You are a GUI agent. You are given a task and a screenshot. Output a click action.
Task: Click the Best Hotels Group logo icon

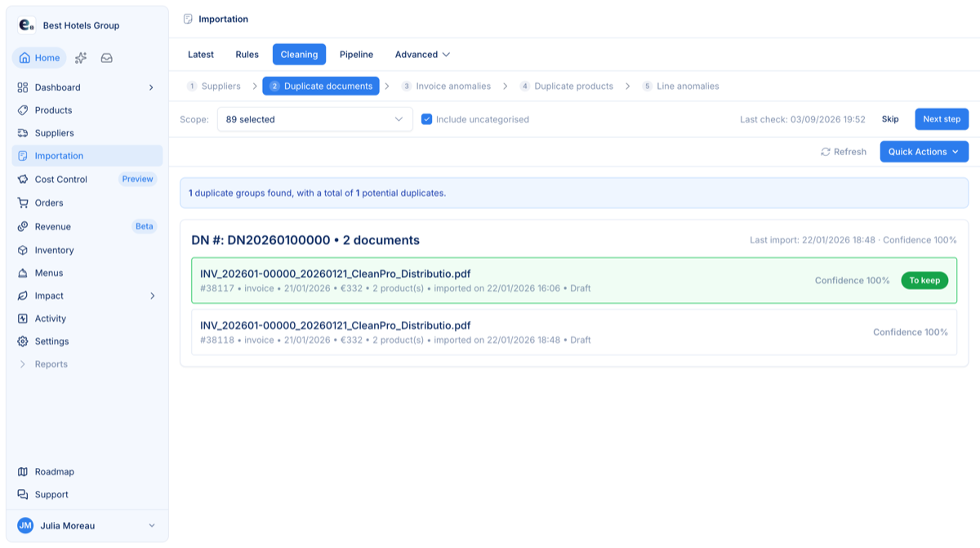click(26, 25)
